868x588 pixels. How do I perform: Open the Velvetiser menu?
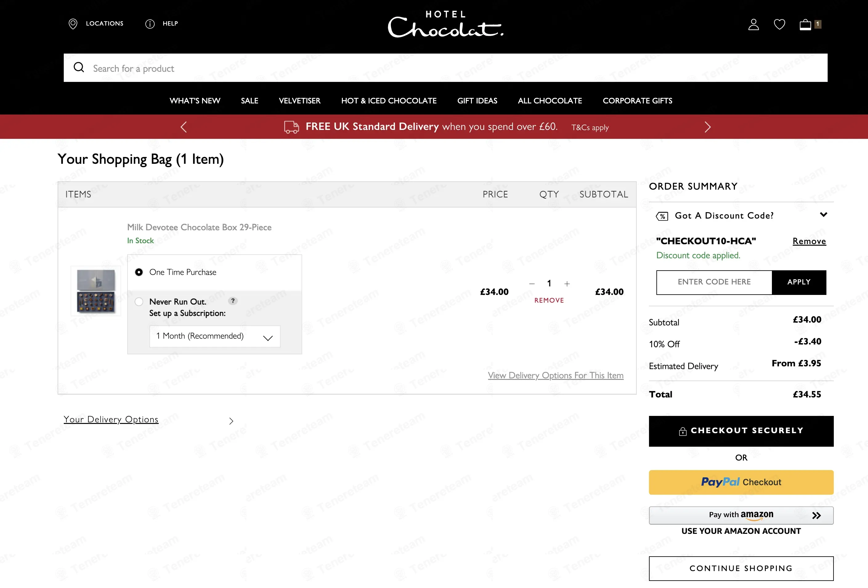tap(299, 101)
